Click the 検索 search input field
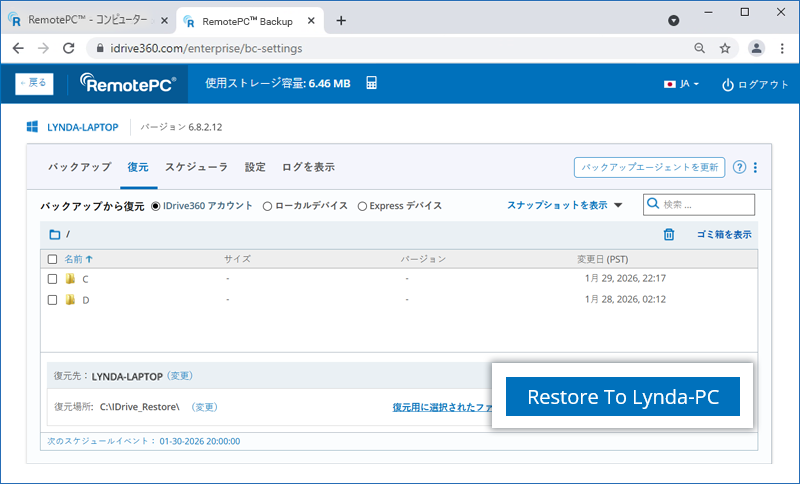Screen dimensions: 800x484 [699, 205]
